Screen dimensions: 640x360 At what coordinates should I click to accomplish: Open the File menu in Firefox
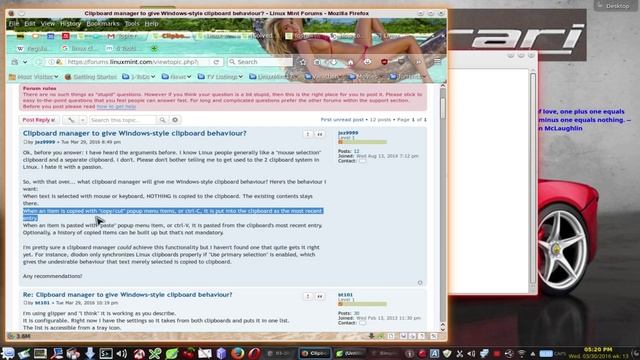(13, 24)
